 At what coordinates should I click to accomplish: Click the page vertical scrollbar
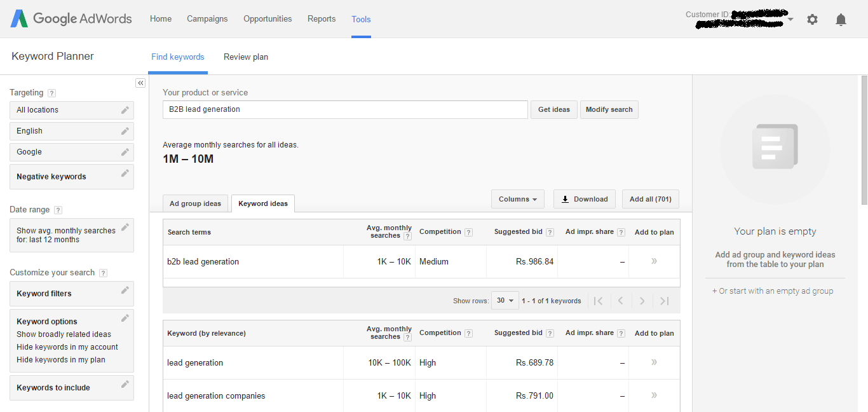click(864, 140)
